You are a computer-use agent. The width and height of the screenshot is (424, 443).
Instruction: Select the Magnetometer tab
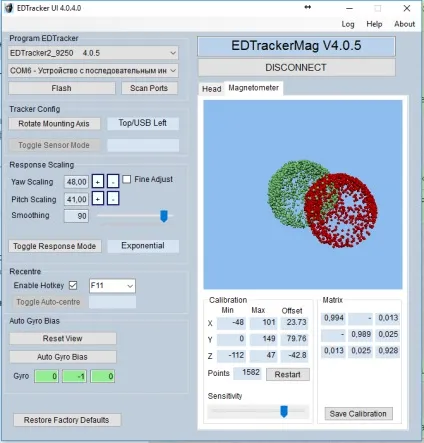(254, 88)
